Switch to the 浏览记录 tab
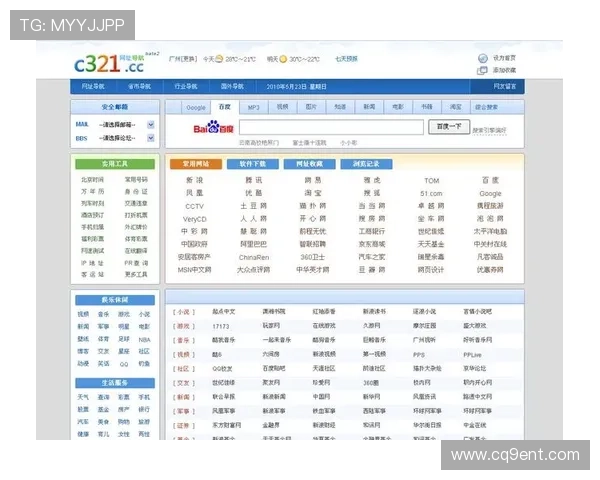This screenshot has height=480, width=600. coord(366,164)
